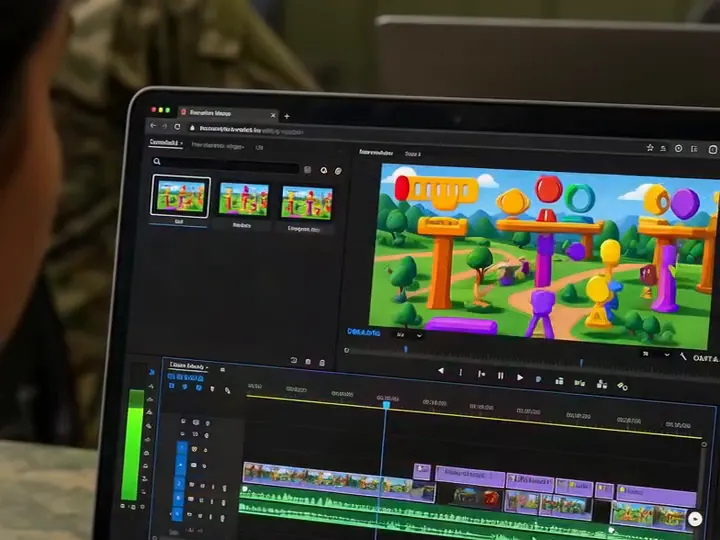This screenshot has width=720, height=540.
Task: Click the white cloud-shaped icon beside the search field
Action: tap(324, 170)
